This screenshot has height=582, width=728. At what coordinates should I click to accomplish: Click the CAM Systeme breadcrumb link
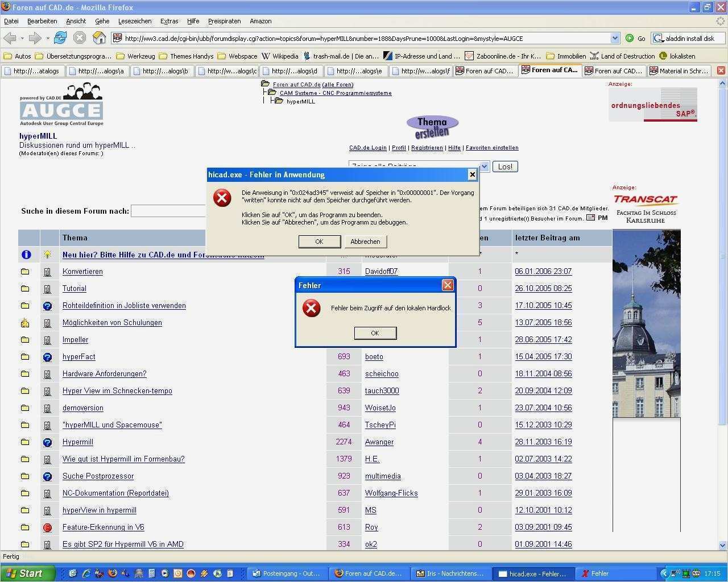(x=336, y=93)
